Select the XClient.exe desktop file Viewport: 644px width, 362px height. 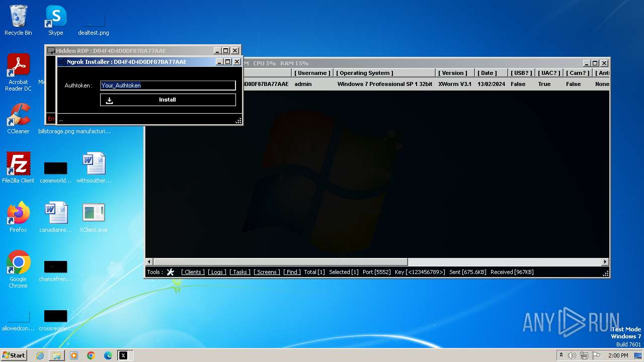[x=94, y=217]
